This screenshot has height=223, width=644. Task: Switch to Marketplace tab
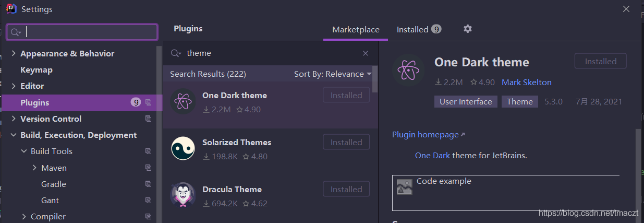(356, 29)
